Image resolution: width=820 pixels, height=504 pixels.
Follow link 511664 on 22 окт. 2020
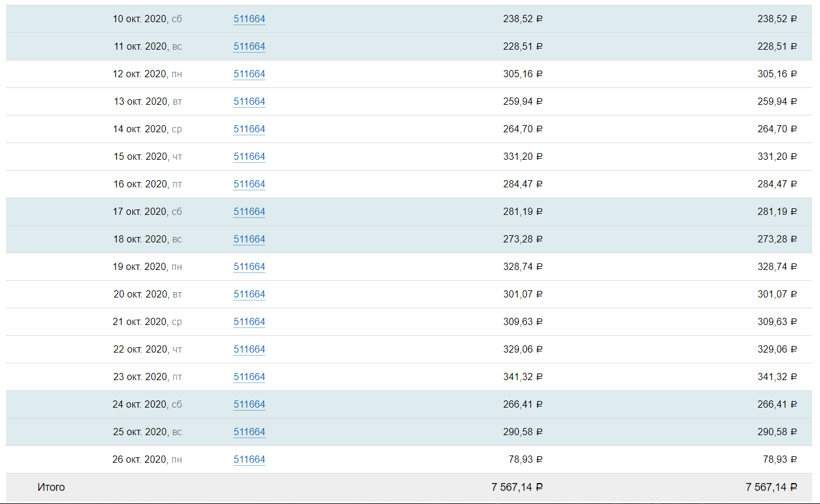(249, 350)
